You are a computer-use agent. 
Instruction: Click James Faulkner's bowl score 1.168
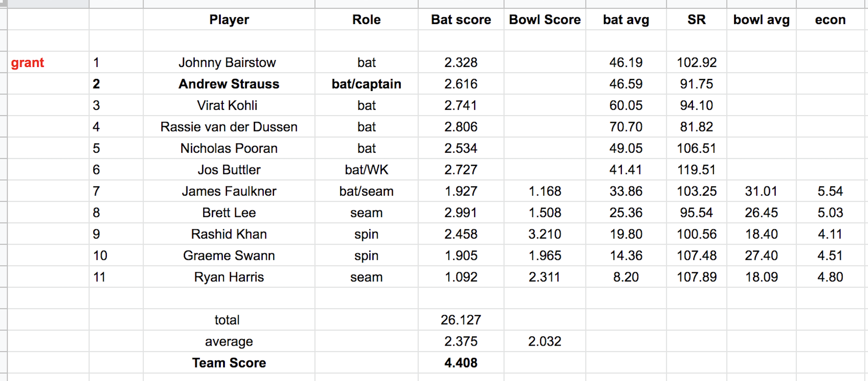pyautogui.click(x=545, y=191)
